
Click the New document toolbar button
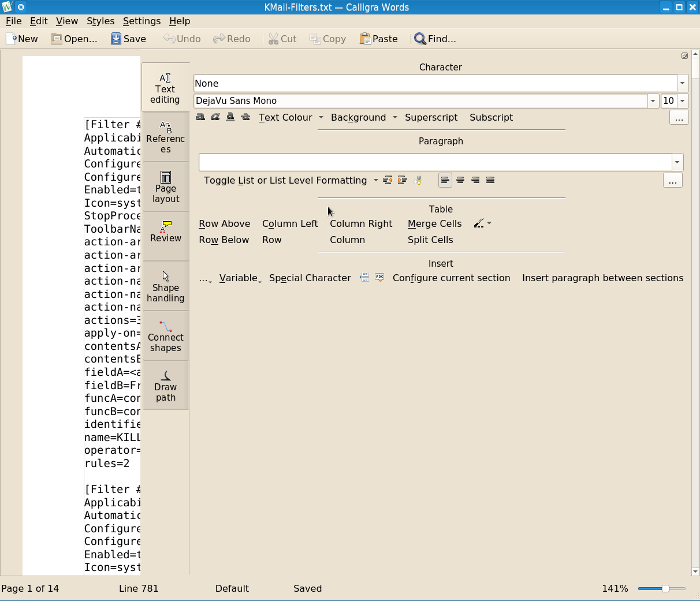tap(22, 39)
